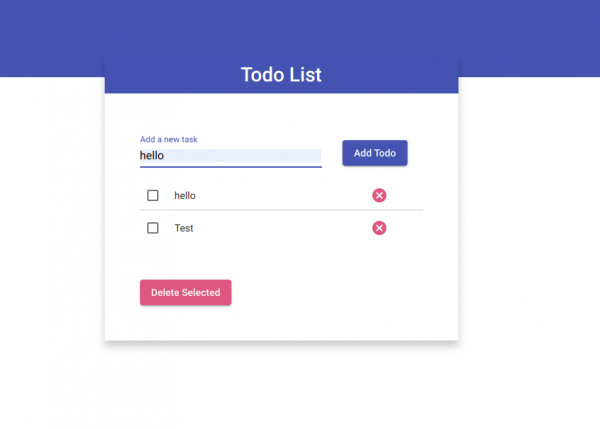Select the hello task label in list
This screenshot has width=600, height=429.
pos(185,195)
